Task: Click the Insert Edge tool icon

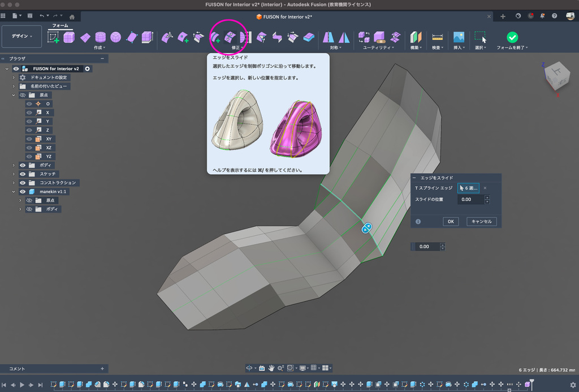Action: pos(215,37)
